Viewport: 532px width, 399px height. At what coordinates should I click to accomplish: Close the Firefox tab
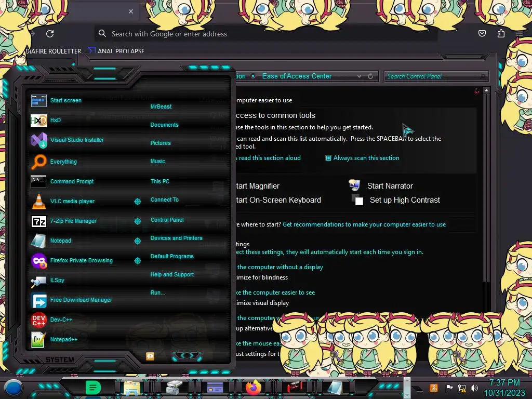(x=131, y=11)
